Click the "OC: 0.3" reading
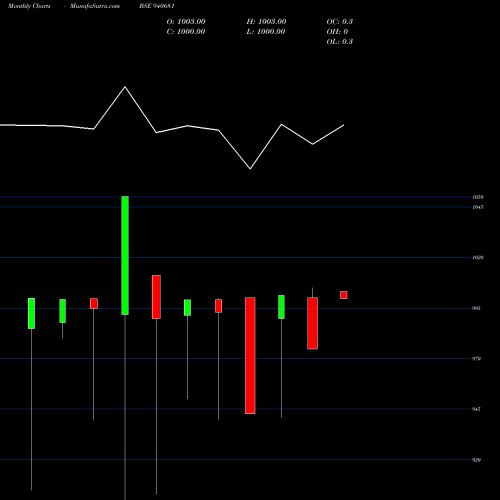This screenshot has width=500, height=500. 340,22
